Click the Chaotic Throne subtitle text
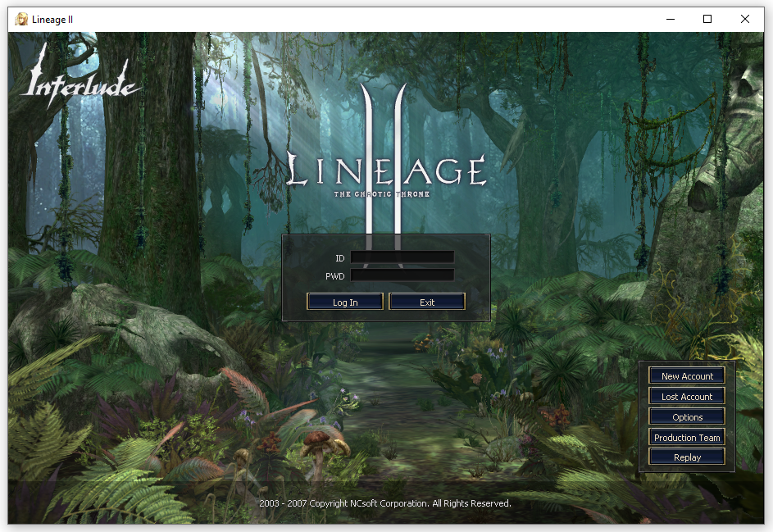This screenshot has width=773, height=532. tap(381, 194)
